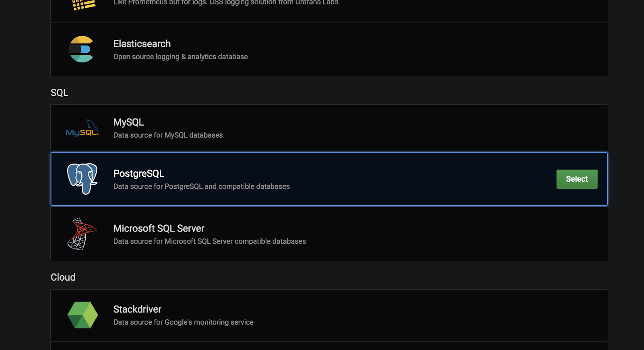This screenshot has height=350, width=644.
Task: Click the MySQL dolphin logo
Action: [83, 128]
